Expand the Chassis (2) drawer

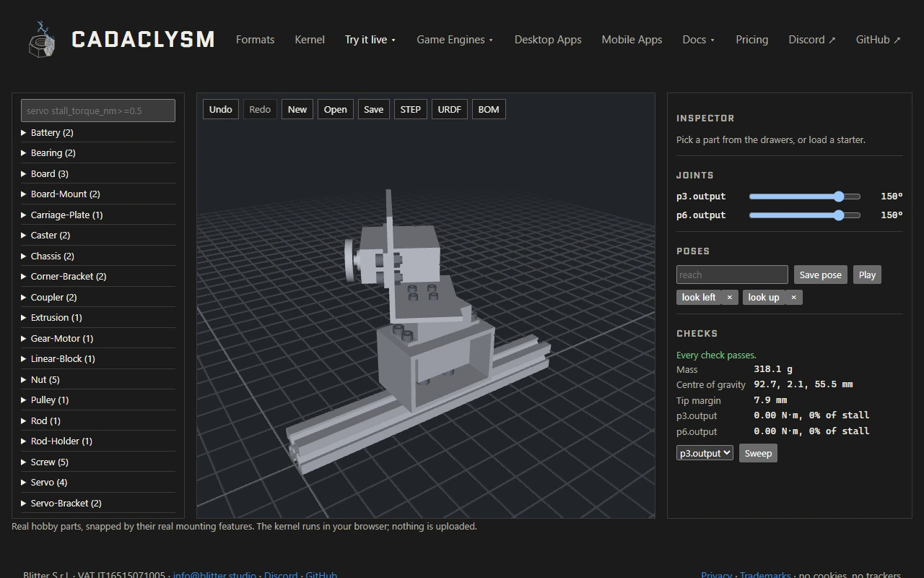pyautogui.click(x=98, y=256)
